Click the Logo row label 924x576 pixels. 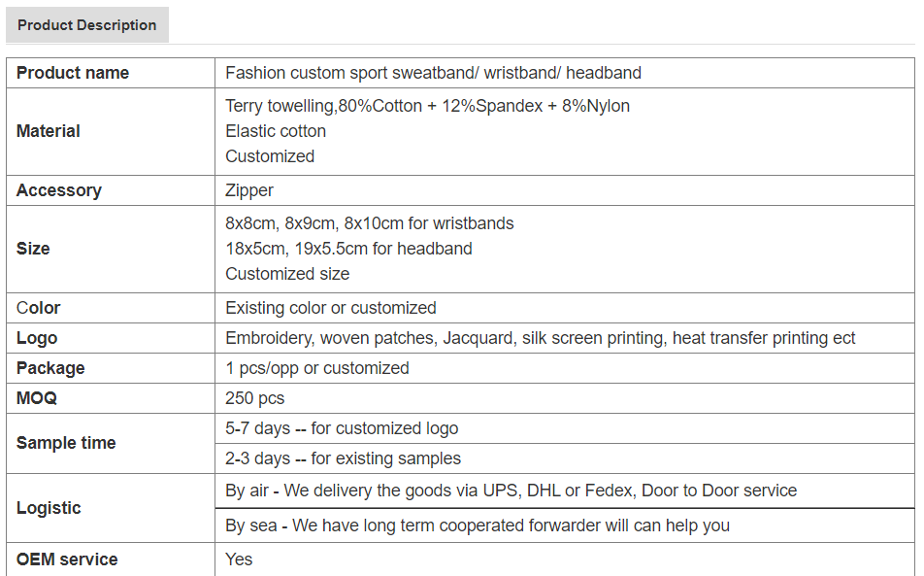37,338
